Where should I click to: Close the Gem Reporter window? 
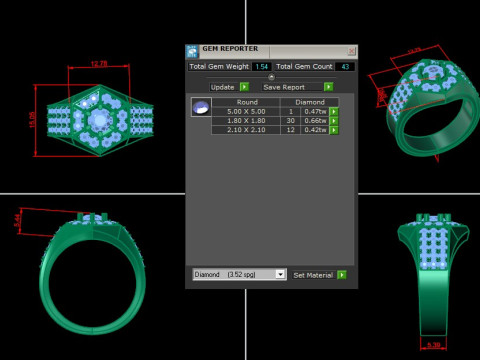(x=351, y=51)
